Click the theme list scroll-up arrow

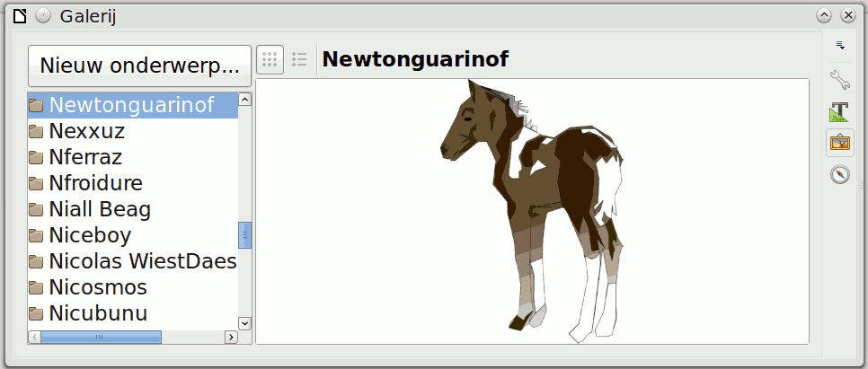244,100
